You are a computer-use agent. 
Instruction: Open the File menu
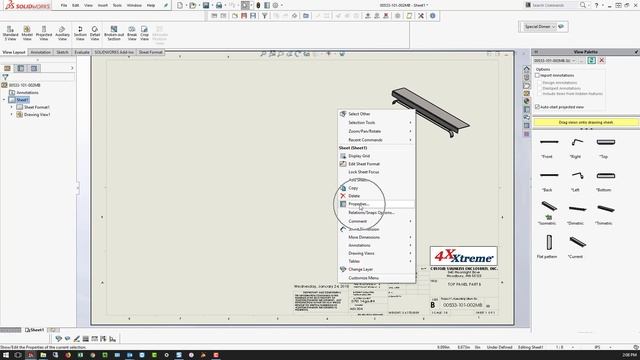(x=64, y=5)
